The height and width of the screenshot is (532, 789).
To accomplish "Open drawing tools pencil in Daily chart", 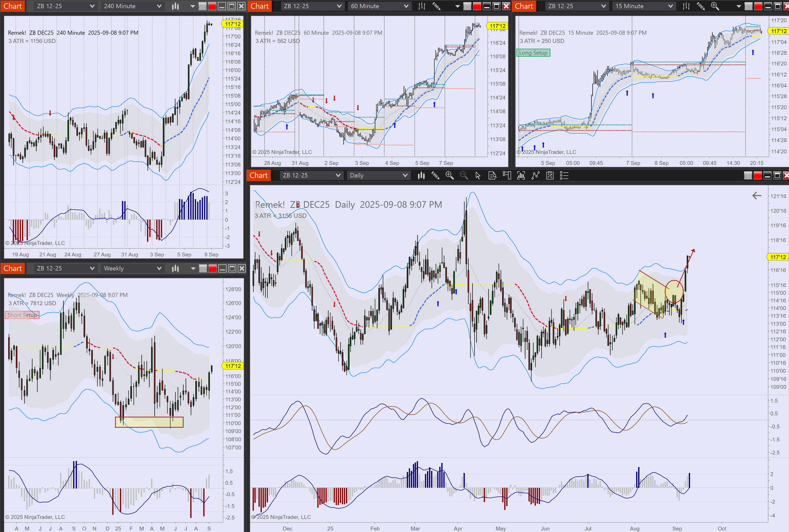I will [436, 175].
